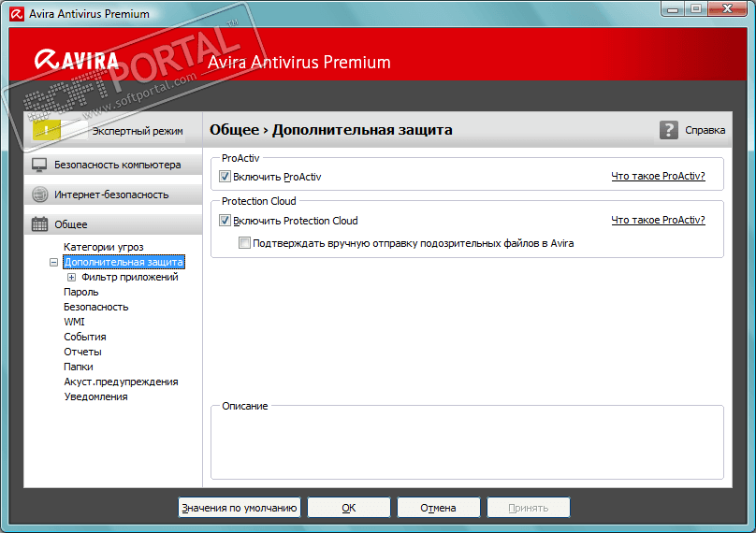Collapse the Дополнительная защита tree node
Screen dimensions: 756x533
(53, 262)
